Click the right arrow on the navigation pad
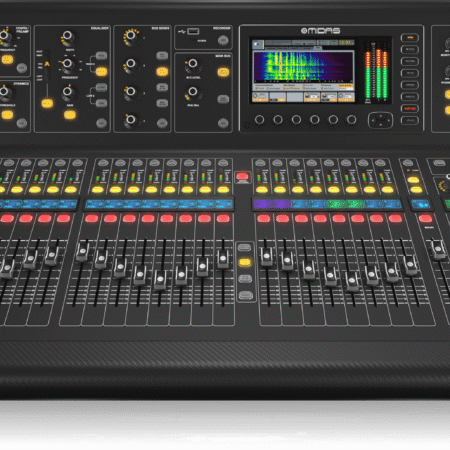Screen dimensions: 450x450 pyautogui.click(x=388, y=120)
